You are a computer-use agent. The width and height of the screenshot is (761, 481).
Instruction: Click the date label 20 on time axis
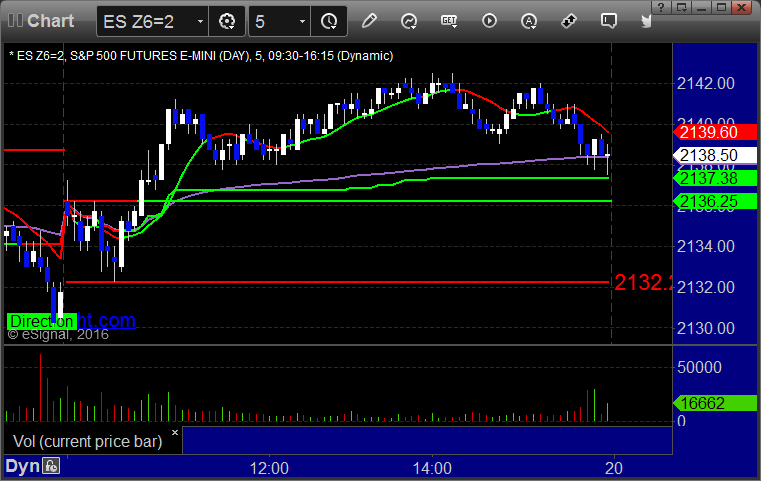tap(614, 468)
